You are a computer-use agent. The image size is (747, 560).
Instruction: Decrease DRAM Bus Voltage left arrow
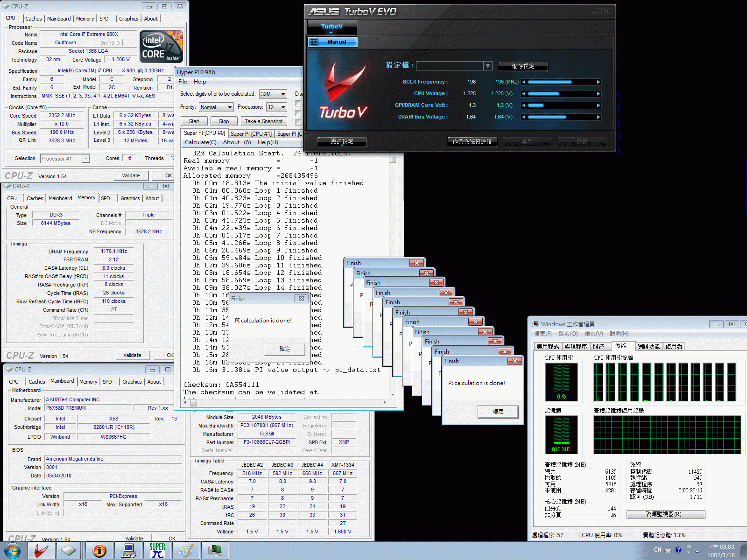coord(524,117)
